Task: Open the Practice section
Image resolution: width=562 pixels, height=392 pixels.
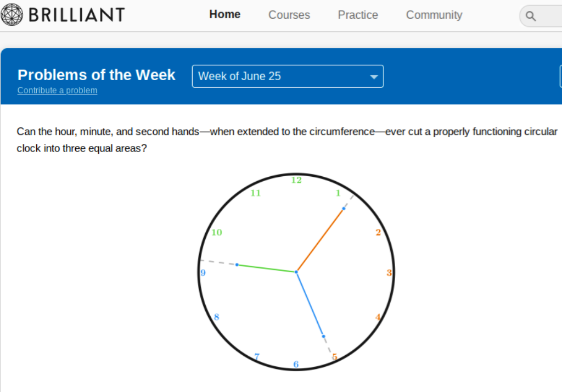Action: (x=358, y=15)
